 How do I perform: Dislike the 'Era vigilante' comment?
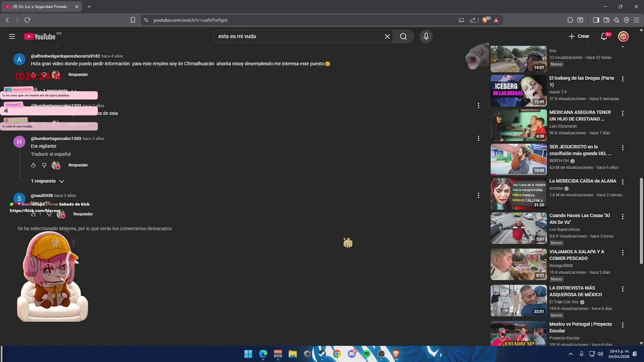pos(44,165)
